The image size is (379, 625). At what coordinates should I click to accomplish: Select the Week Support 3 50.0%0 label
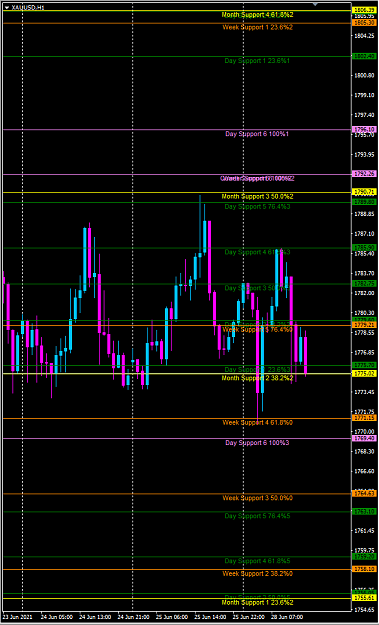pyautogui.click(x=257, y=498)
